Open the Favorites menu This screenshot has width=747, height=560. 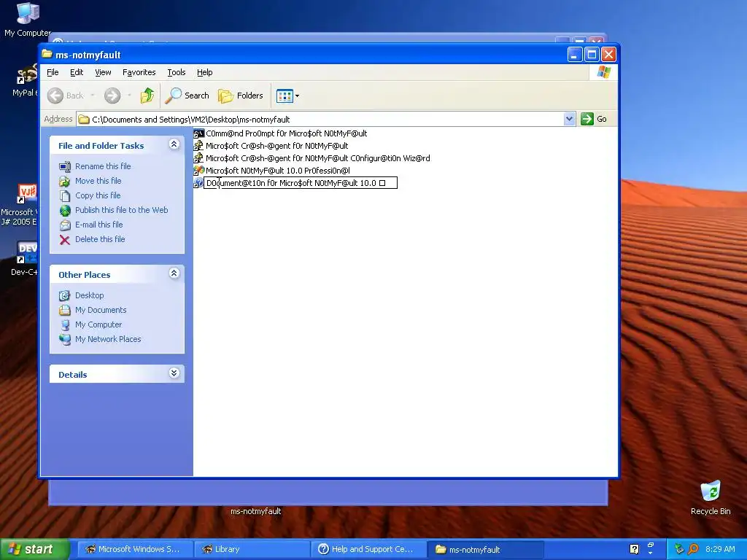[x=139, y=72]
